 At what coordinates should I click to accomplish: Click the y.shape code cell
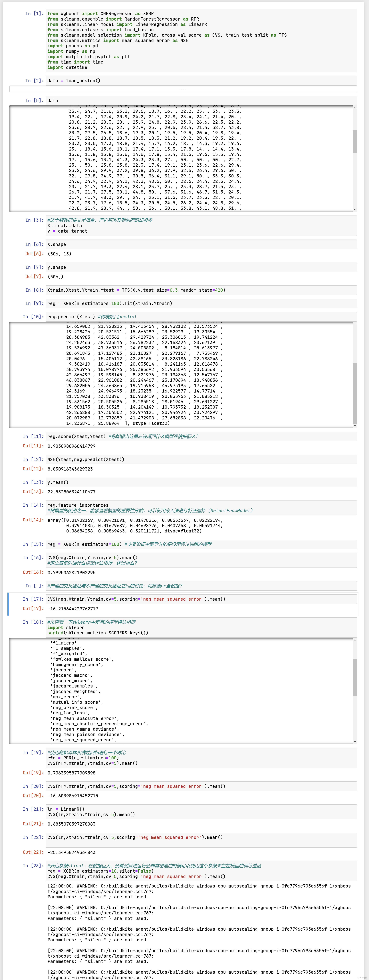tap(201, 267)
